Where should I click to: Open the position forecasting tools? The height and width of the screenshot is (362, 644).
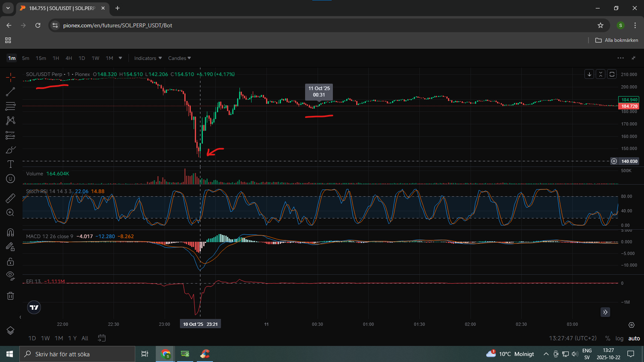click(x=10, y=135)
